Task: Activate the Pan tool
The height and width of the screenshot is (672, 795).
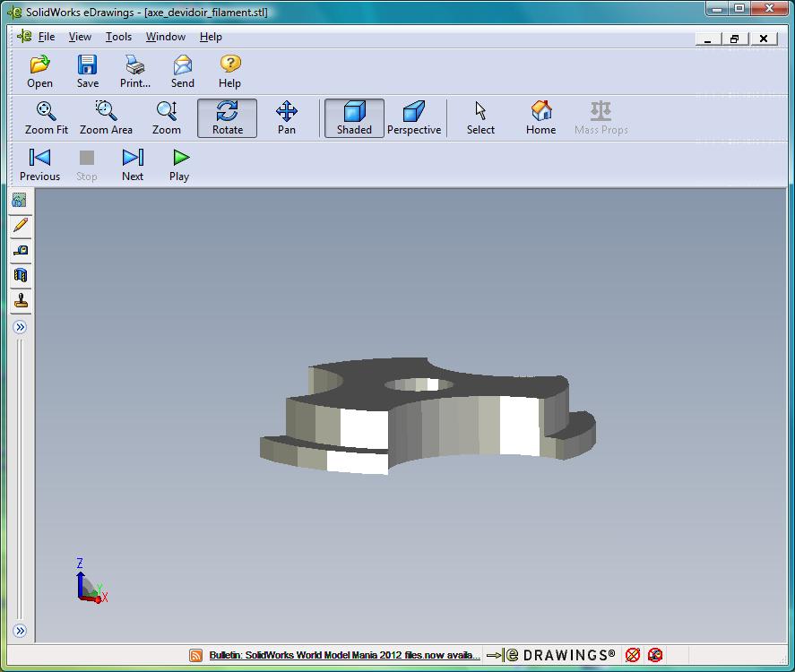Action: click(286, 117)
